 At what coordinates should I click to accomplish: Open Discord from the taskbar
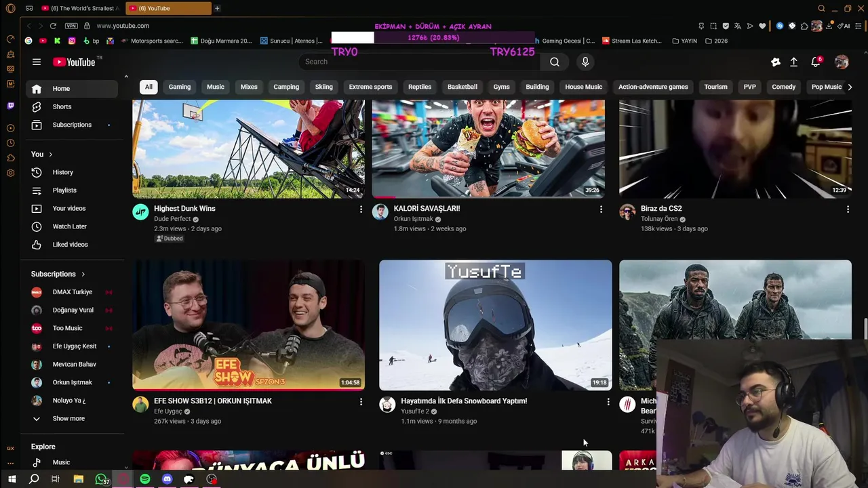pyautogui.click(x=167, y=479)
